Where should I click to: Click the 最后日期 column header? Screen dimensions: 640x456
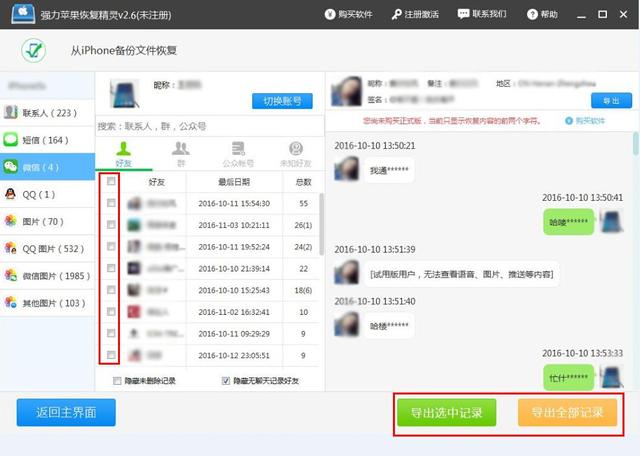coord(234,182)
